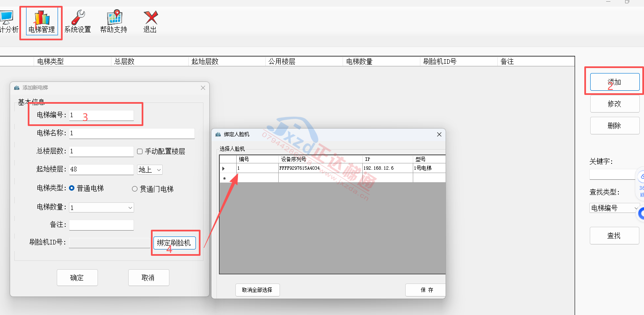The image size is (644, 315).
Task: Click the 电梯名称 input field
Action: (x=132, y=134)
